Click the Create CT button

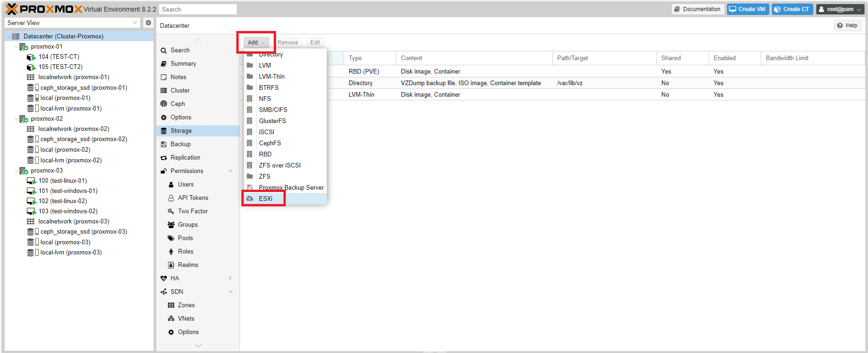click(x=792, y=9)
